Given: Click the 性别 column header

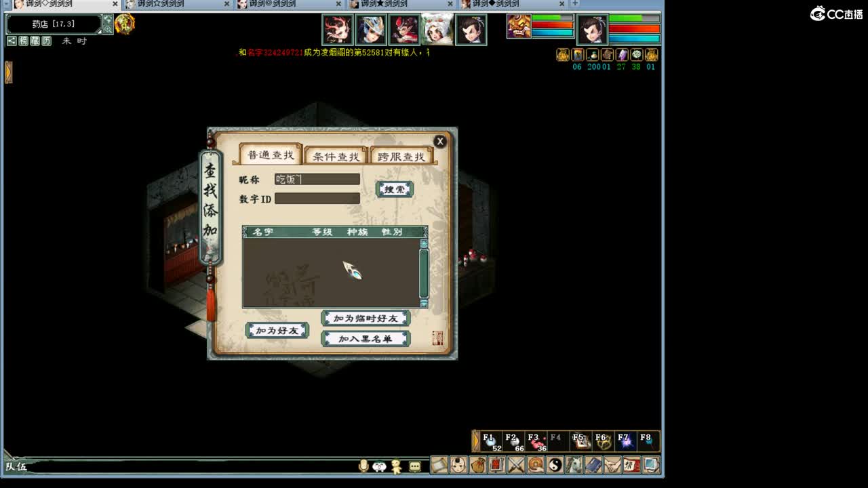Looking at the screenshot, I should point(392,232).
